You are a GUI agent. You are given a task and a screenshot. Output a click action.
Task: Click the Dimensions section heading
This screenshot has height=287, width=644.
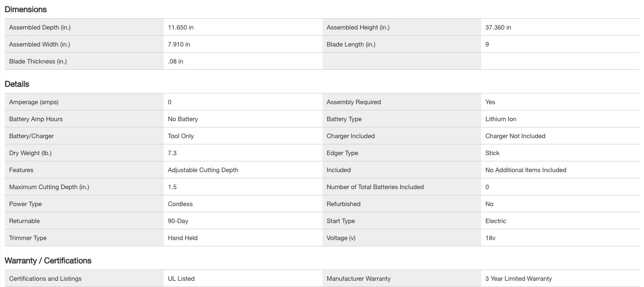click(x=25, y=9)
